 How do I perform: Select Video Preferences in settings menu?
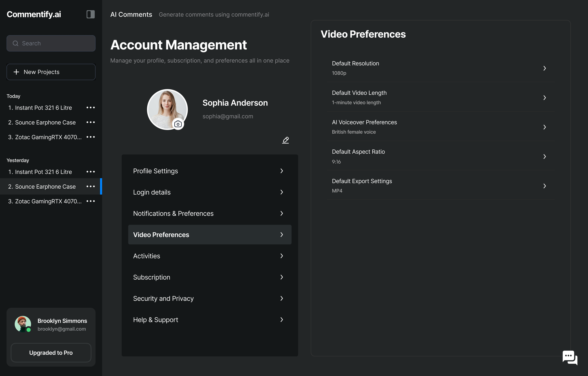point(210,234)
